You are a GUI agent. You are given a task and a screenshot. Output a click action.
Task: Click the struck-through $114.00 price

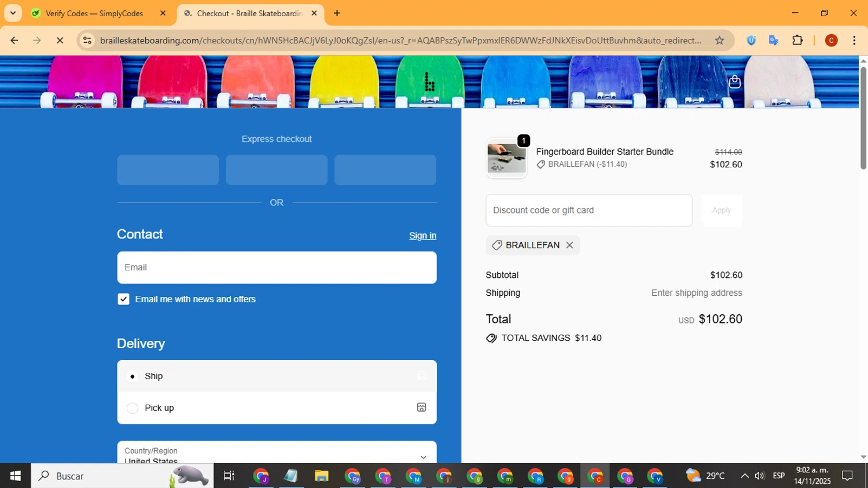point(729,152)
